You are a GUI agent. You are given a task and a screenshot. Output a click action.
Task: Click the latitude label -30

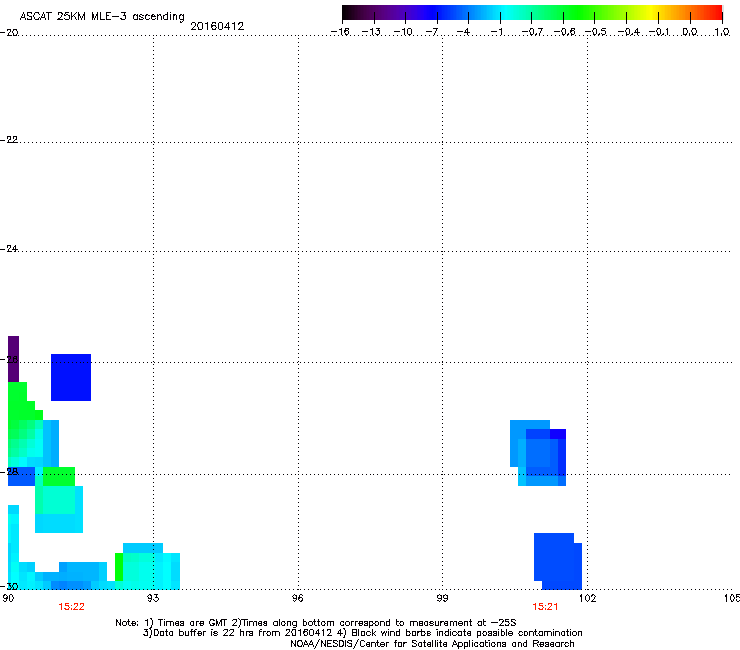(x=9, y=586)
